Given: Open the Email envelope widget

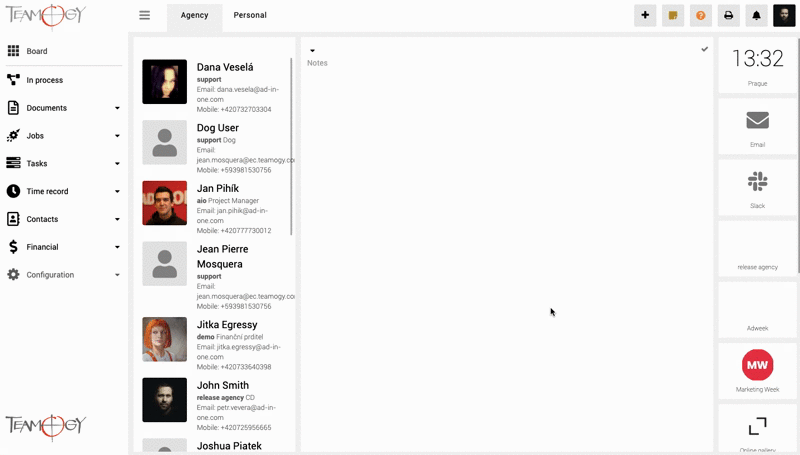Looking at the screenshot, I should (x=758, y=120).
